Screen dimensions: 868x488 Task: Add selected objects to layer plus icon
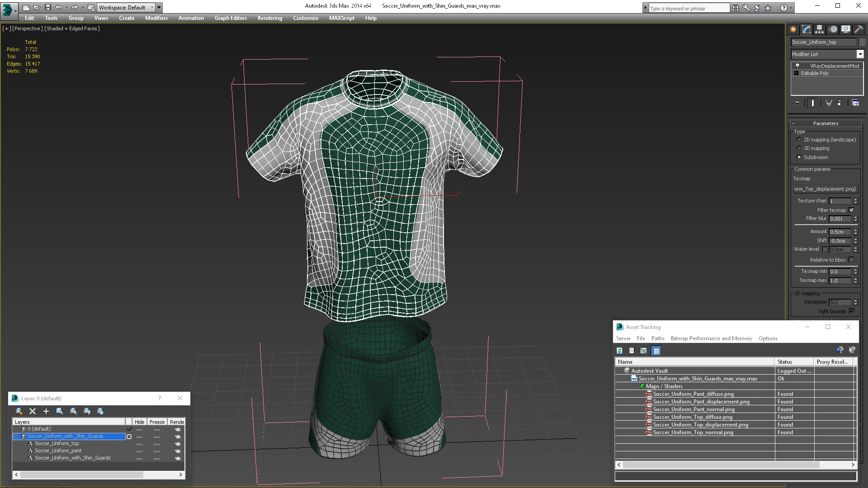pos(46,411)
